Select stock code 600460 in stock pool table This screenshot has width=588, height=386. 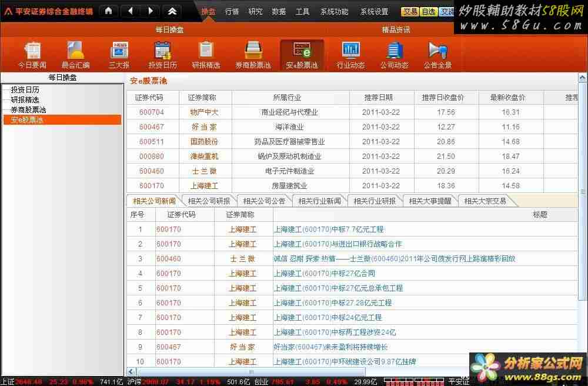(x=152, y=171)
